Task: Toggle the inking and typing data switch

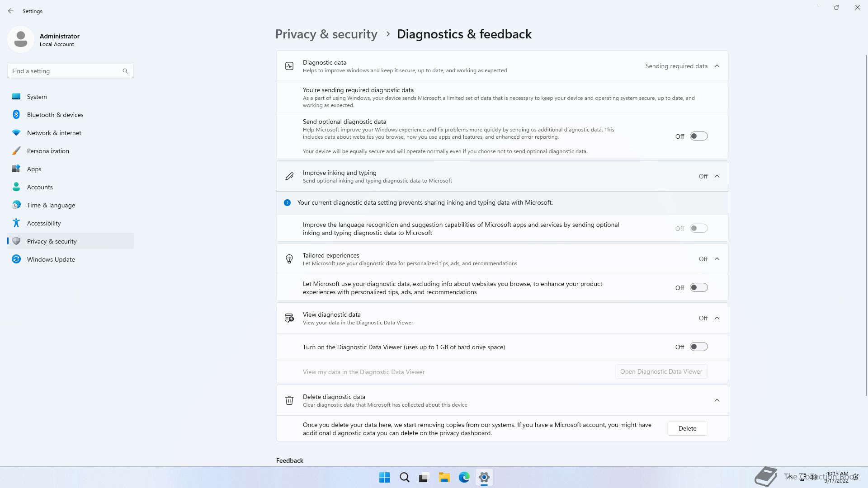Action: 698,229
